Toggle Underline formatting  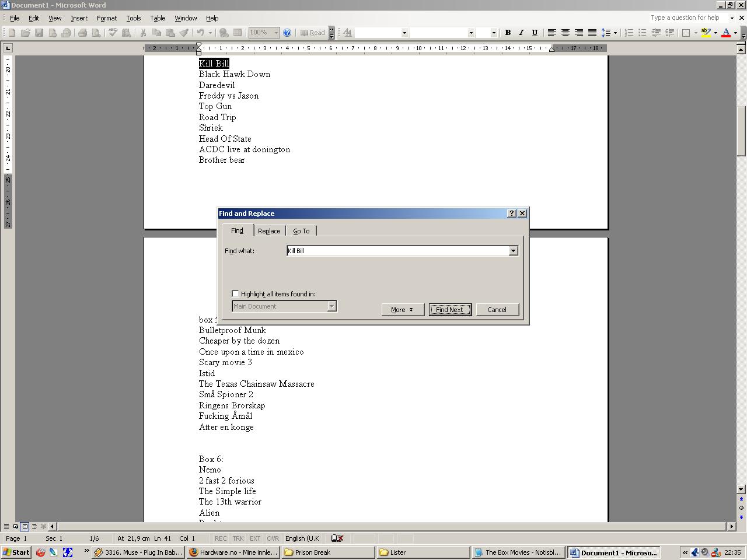point(535,33)
